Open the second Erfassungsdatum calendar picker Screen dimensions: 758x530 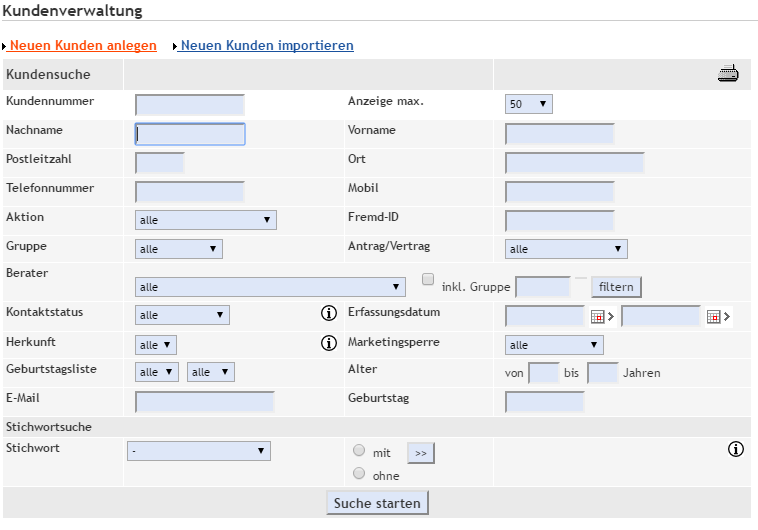714,317
